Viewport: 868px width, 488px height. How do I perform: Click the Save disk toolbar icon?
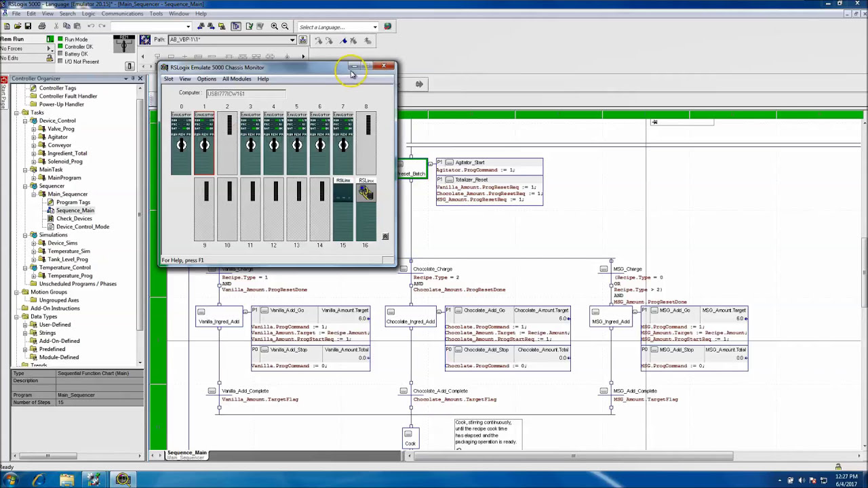click(28, 26)
